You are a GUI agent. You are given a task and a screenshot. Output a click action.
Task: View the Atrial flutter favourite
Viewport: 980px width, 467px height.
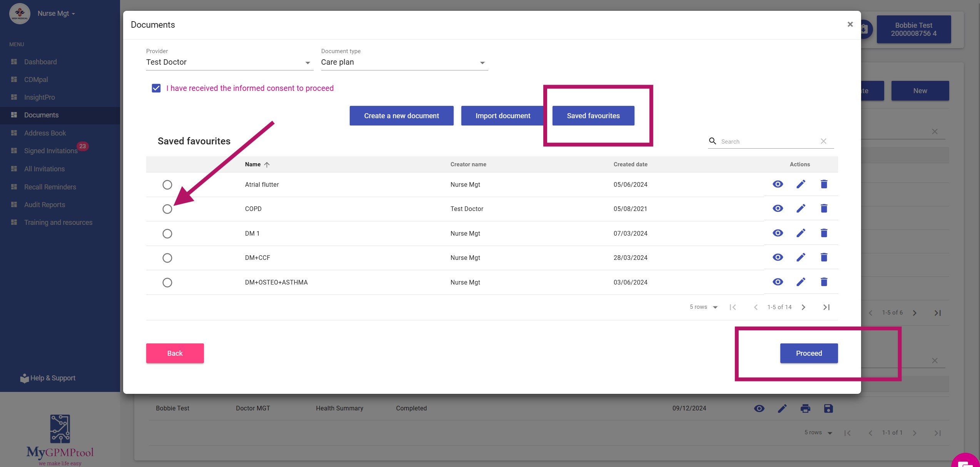pos(778,184)
